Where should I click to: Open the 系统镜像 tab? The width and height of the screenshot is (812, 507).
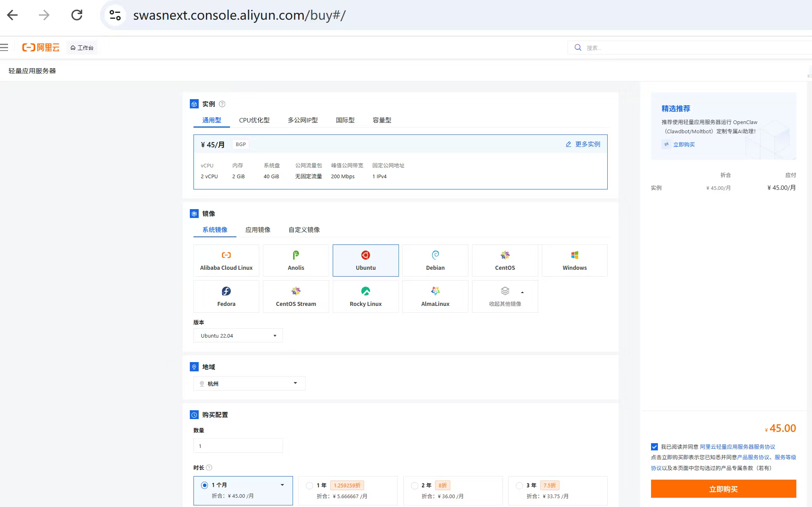click(215, 230)
